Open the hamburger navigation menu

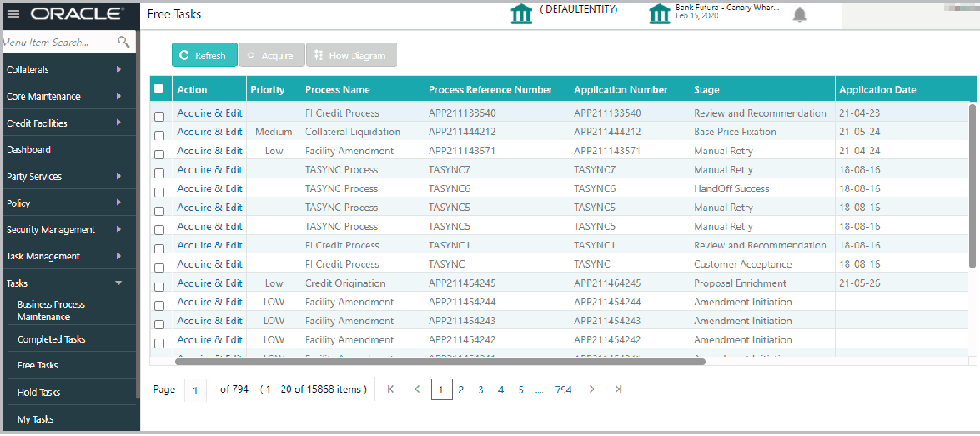click(13, 13)
